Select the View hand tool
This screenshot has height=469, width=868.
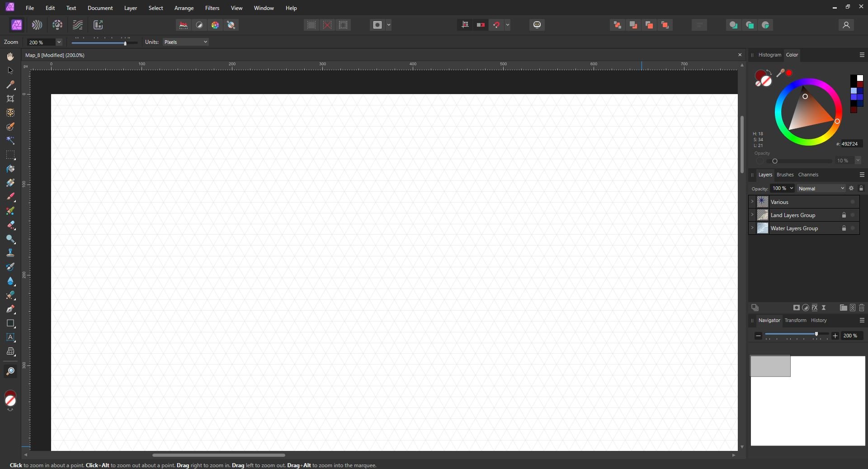pyautogui.click(x=10, y=56)
